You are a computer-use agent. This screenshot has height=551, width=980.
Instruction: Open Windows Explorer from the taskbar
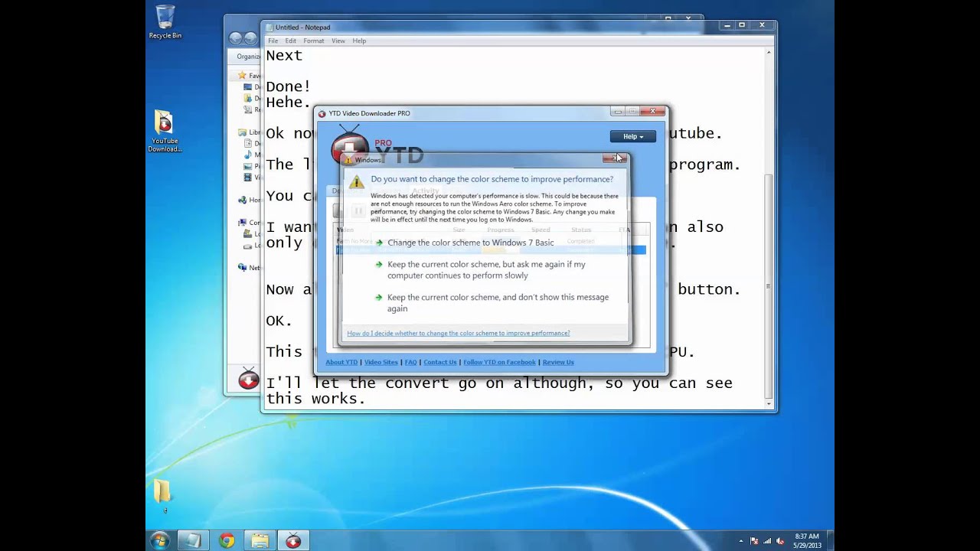[260, 541]
